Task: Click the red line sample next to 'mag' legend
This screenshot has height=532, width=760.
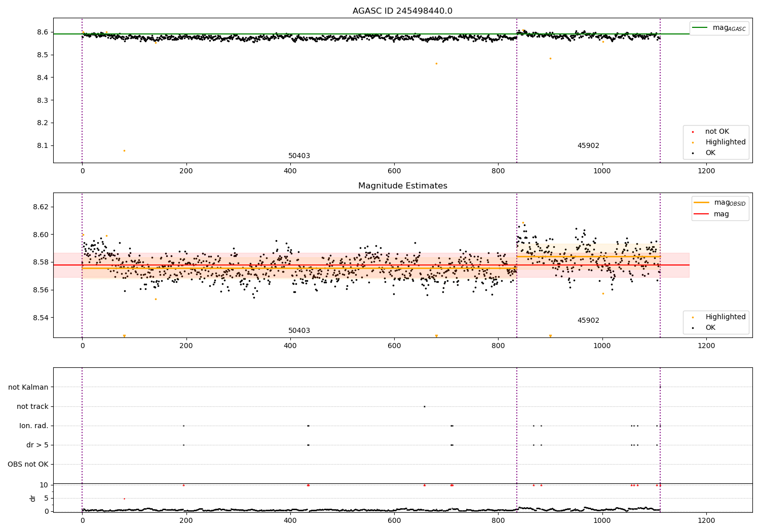Action: (x=701, y=214)
